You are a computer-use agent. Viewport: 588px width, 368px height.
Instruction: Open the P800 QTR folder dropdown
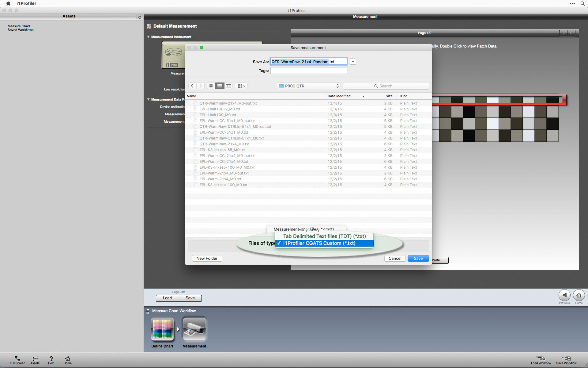(309, 86)
